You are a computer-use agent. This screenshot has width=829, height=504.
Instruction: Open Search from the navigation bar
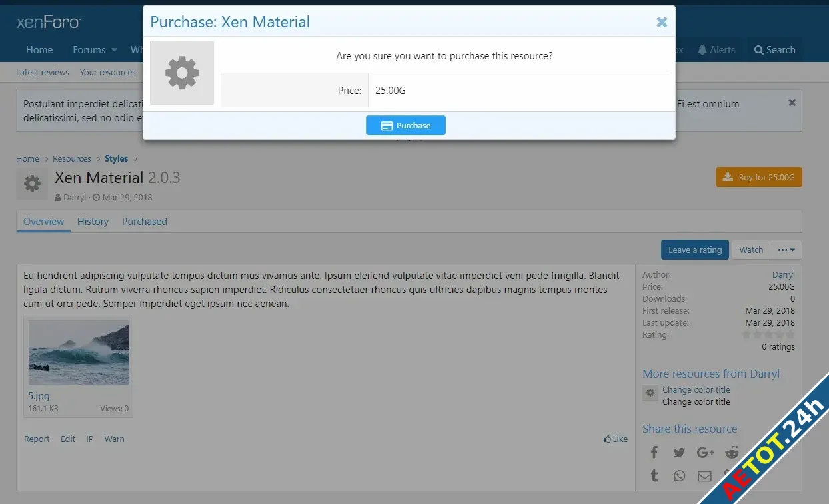[x=774, y=49]
